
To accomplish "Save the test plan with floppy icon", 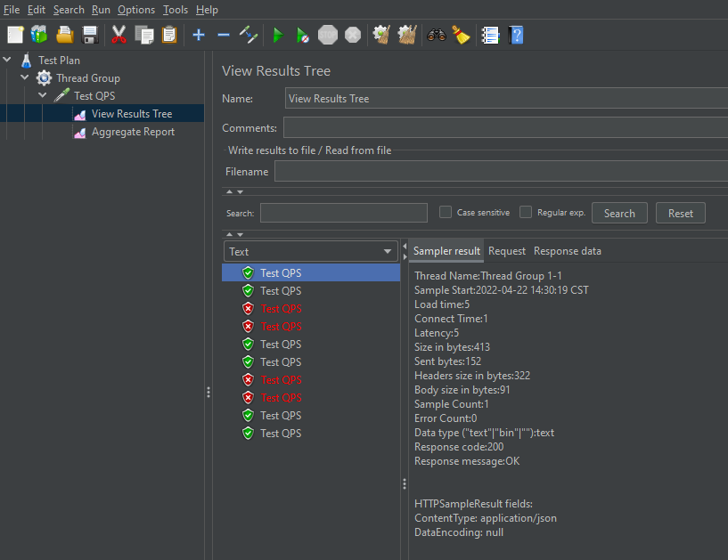I will pyautogui.click(x=90, y=35).
